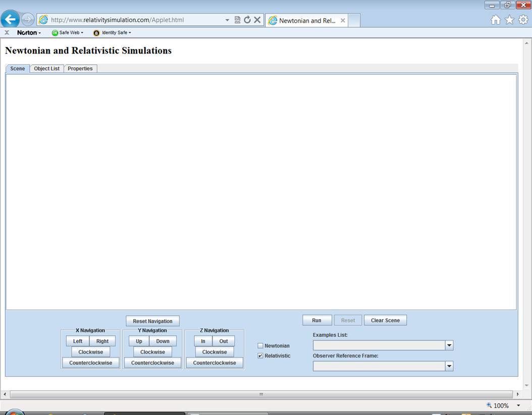Expand the Examples List dropdown
The image size is (532, 415).
449,345
